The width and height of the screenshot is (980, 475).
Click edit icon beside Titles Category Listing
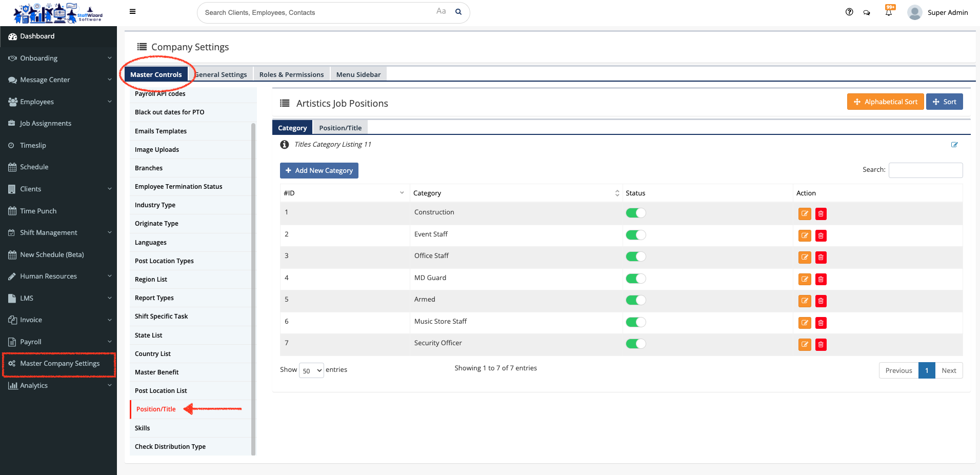point(954,145)
